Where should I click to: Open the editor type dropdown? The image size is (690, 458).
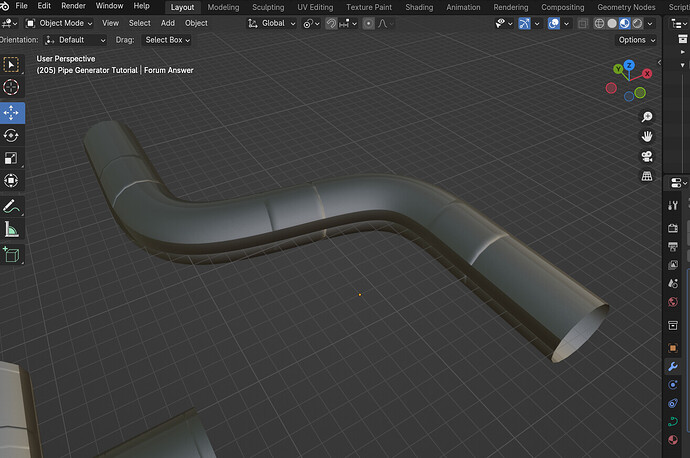(x=9, y=23)
